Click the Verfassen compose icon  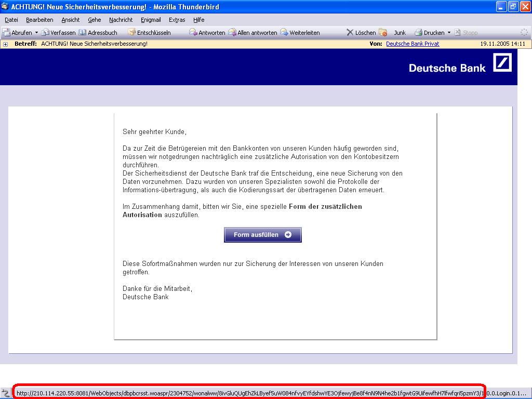point(45,33)
